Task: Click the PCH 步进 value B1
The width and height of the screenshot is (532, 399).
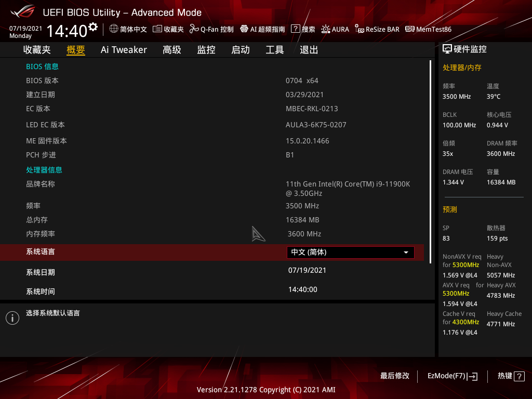Action: (x=290, y=155)
